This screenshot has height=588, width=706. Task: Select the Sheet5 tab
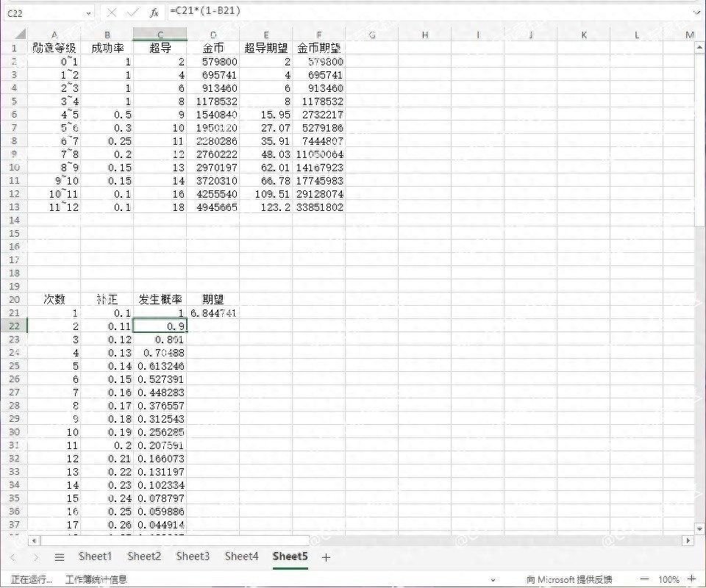pos(290,556)
